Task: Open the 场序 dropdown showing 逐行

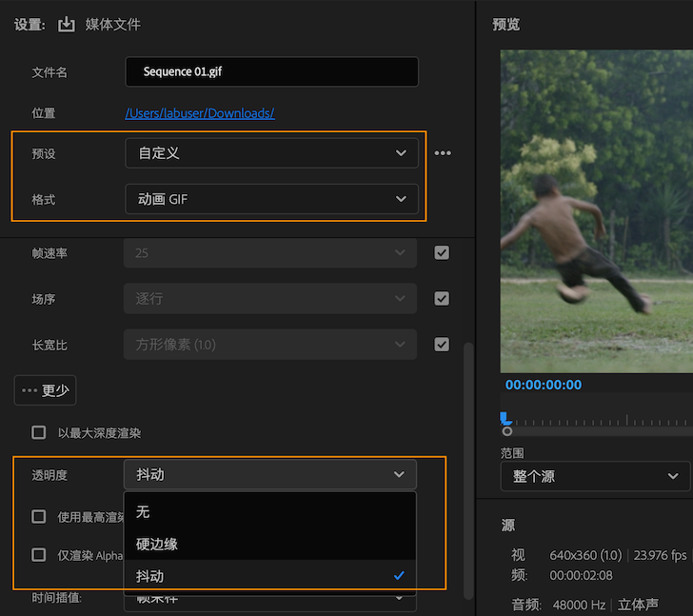Action: pos(270,299)
